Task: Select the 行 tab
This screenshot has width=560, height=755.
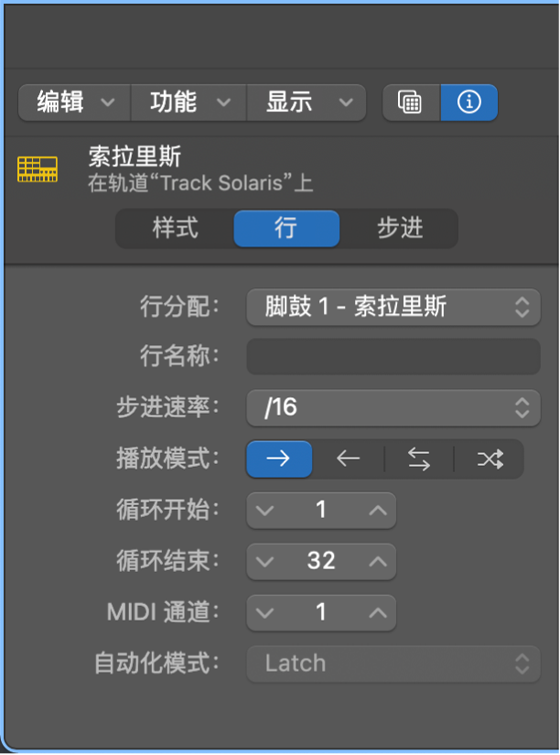Action: tap(286, 228)
